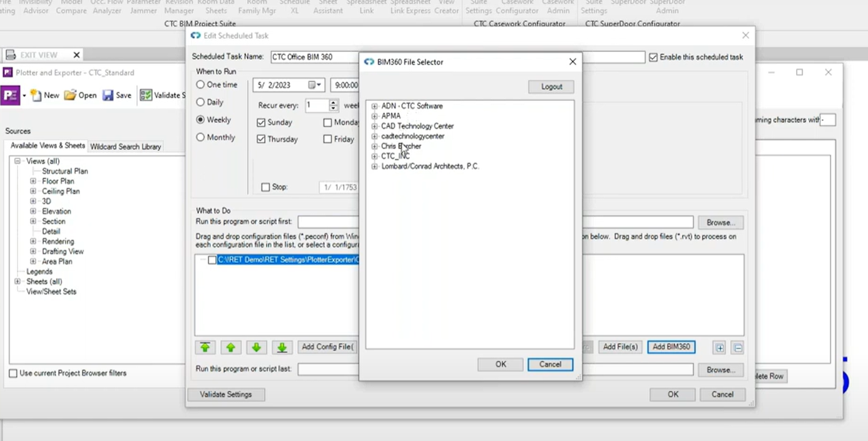Click the Add File(s) button

(x=620, y=346)
